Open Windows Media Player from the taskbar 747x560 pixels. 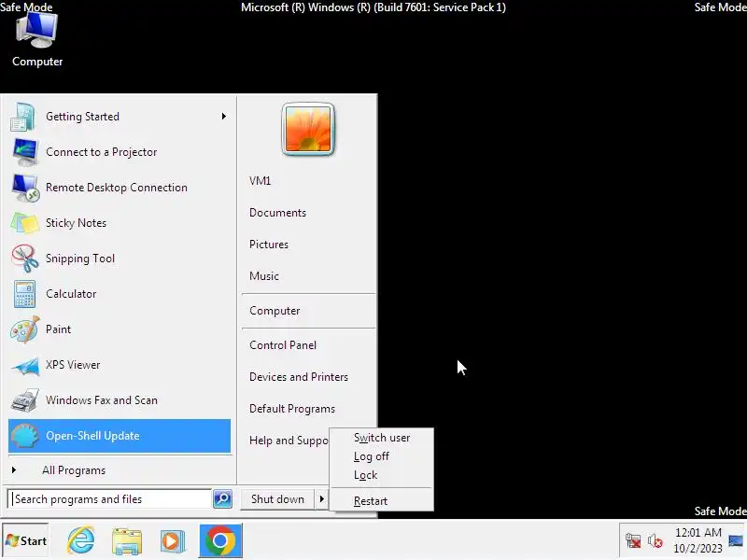pyautogui.click(x=173, y=541)
